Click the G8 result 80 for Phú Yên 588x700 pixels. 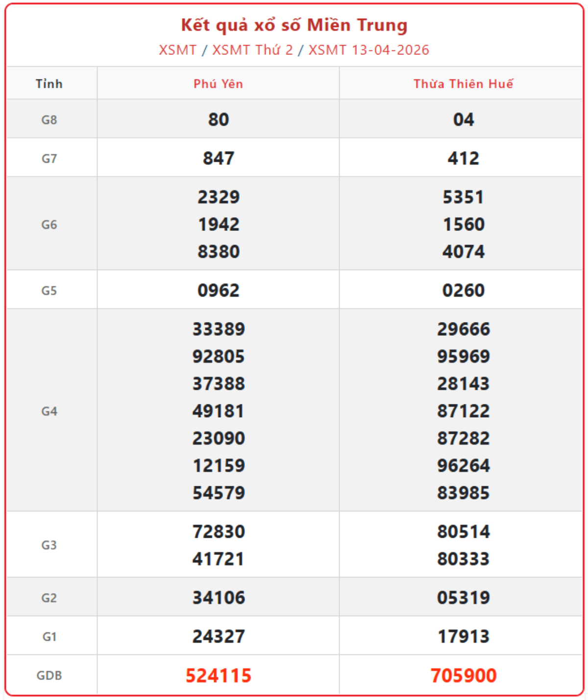coord(218,120)
